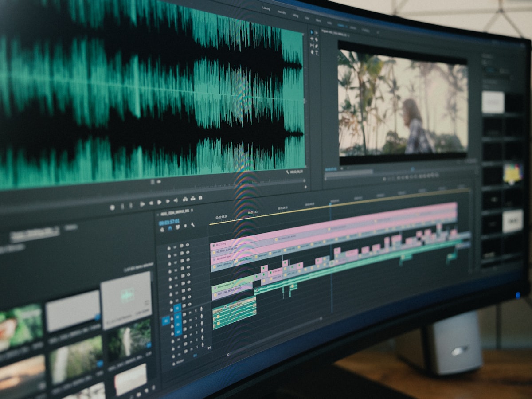This screenshot has width=532, height=399.
Task: Open Timeline Display Settings wrench
Action: 192,224
